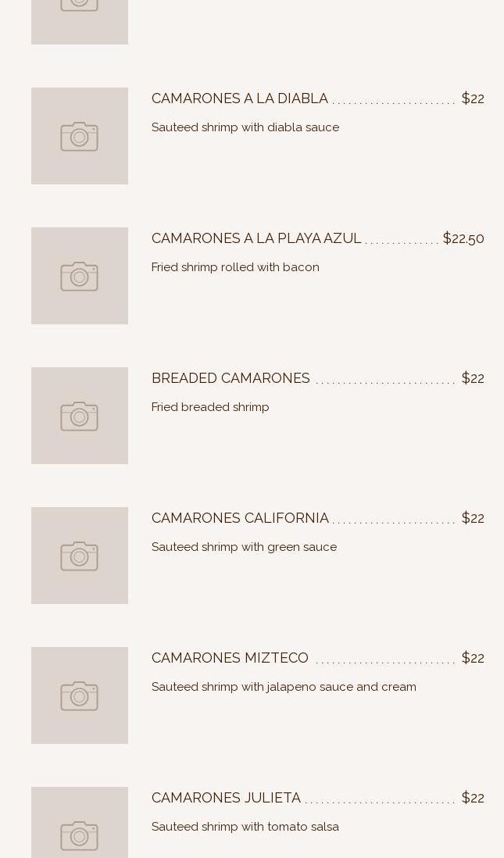This screenshot has width=504, height=858.
Task: Open the Camarones a la Diabla item title
Action: 240,98
